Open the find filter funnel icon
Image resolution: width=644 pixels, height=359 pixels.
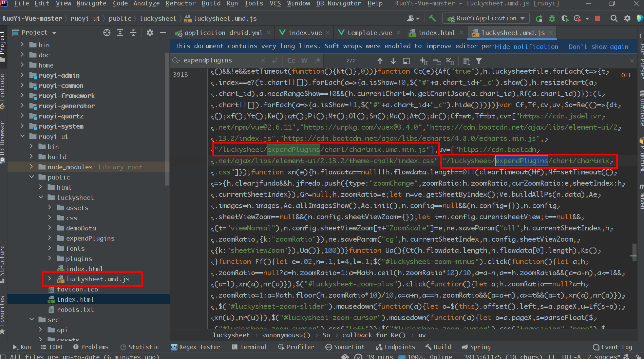tap(479, 61)
